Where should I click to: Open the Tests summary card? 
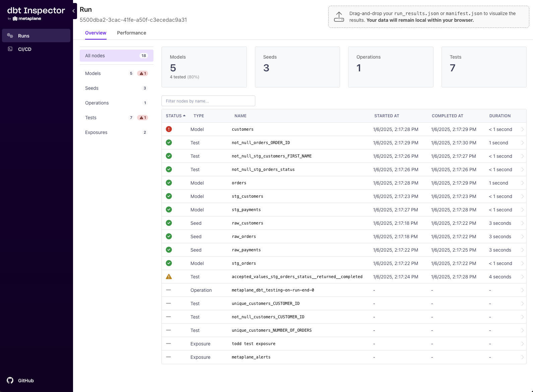pyautogui.click(x=483, y=67)
